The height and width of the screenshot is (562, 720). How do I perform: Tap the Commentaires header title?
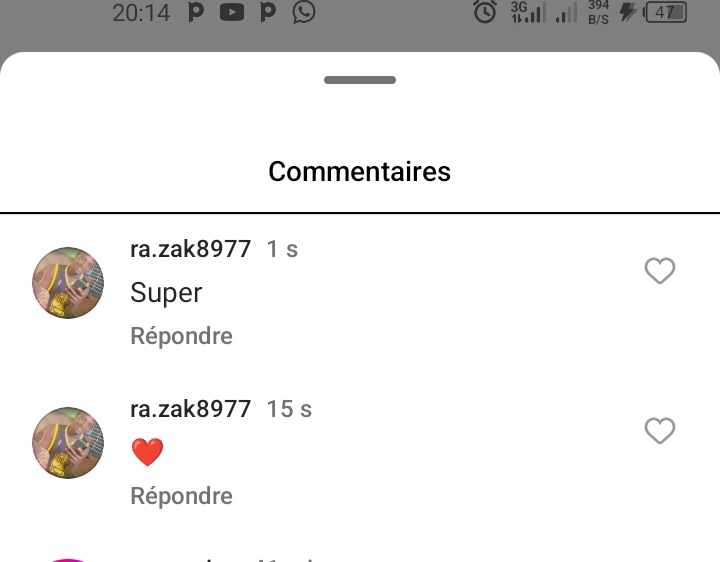pyautogui.click(x=360, y=171)
